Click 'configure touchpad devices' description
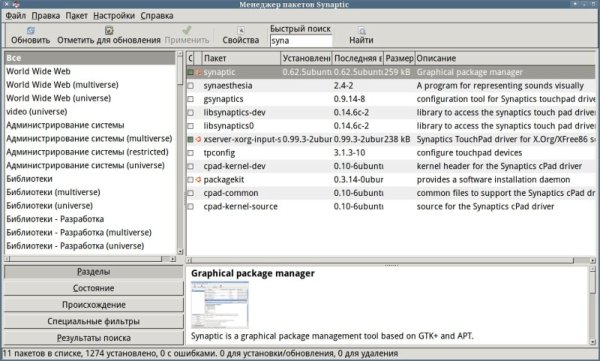Image resolution: width=600 pixels, height=361 pixels. (469, 153)
